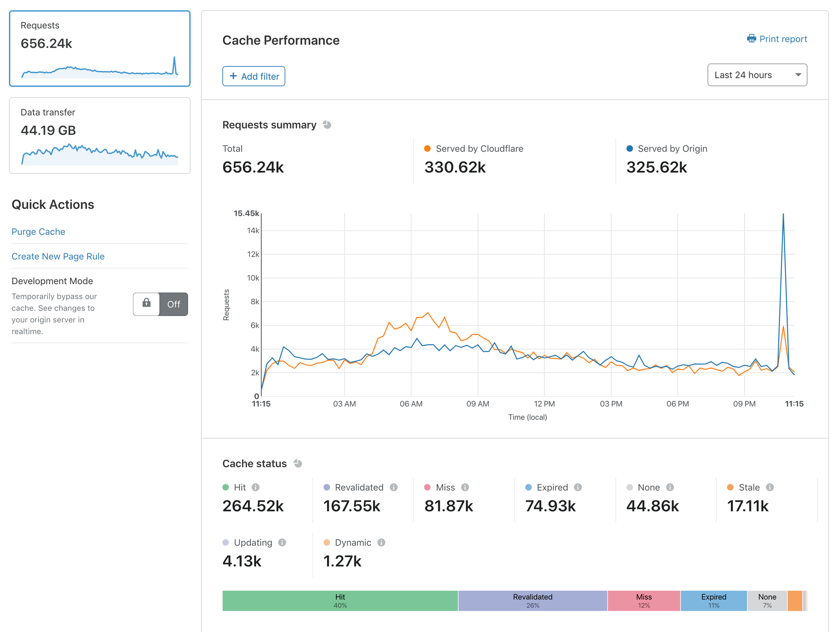
Task: Open Purge Cache
Action: 38,232
